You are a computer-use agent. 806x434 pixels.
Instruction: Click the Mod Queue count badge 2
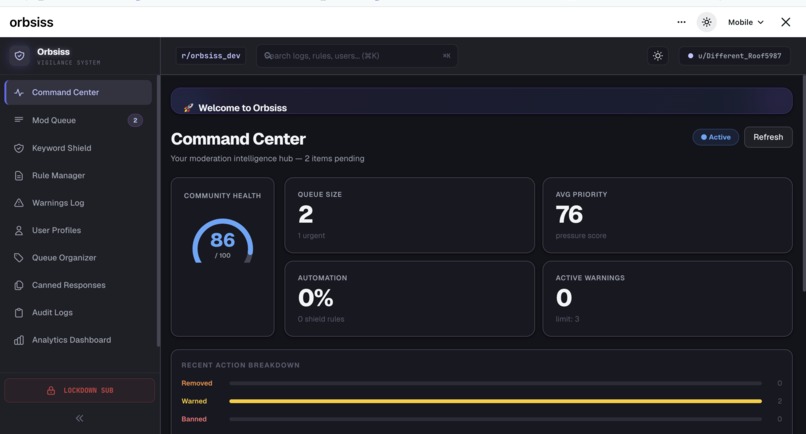(135, 120)
